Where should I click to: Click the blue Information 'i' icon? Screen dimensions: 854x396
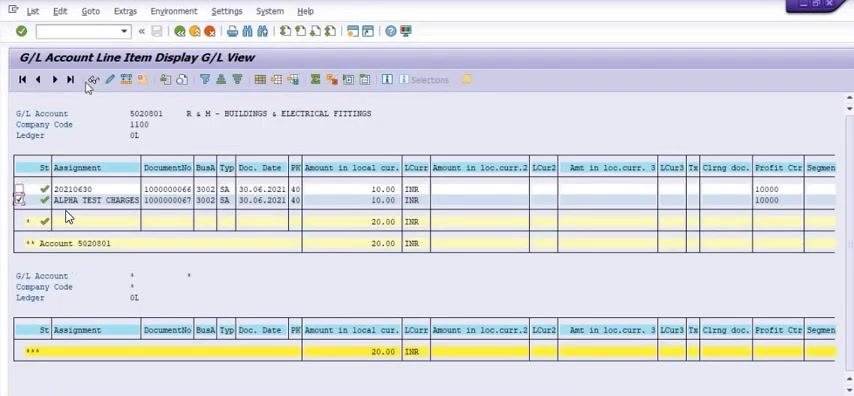[x=387, y=80]
